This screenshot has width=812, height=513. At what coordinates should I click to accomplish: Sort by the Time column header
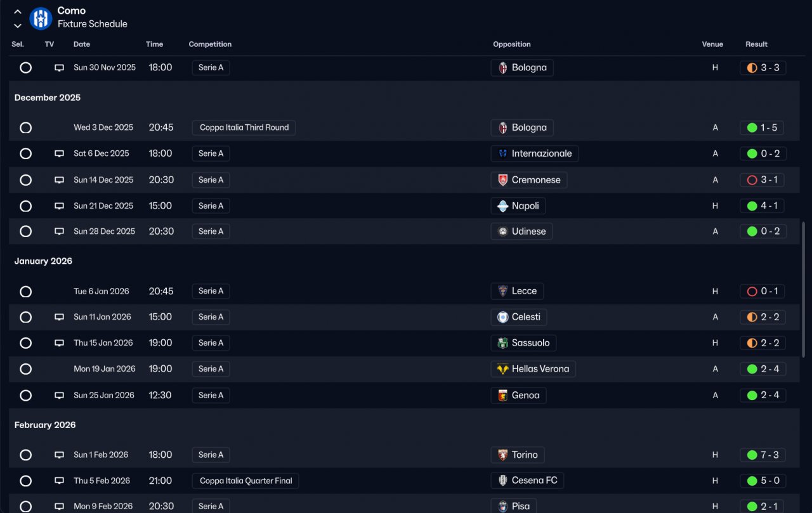pos(154,44)
